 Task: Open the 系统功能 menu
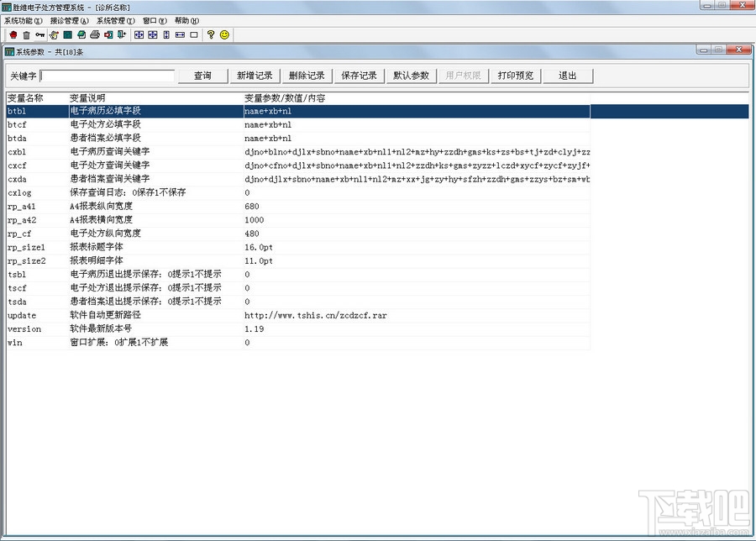(24, 21)
